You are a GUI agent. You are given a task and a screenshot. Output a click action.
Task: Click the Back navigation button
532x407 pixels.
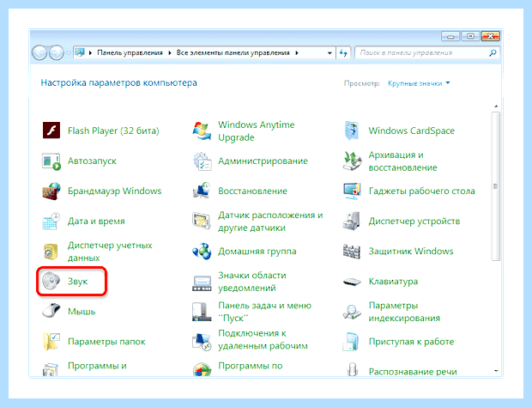coord(39,53)
